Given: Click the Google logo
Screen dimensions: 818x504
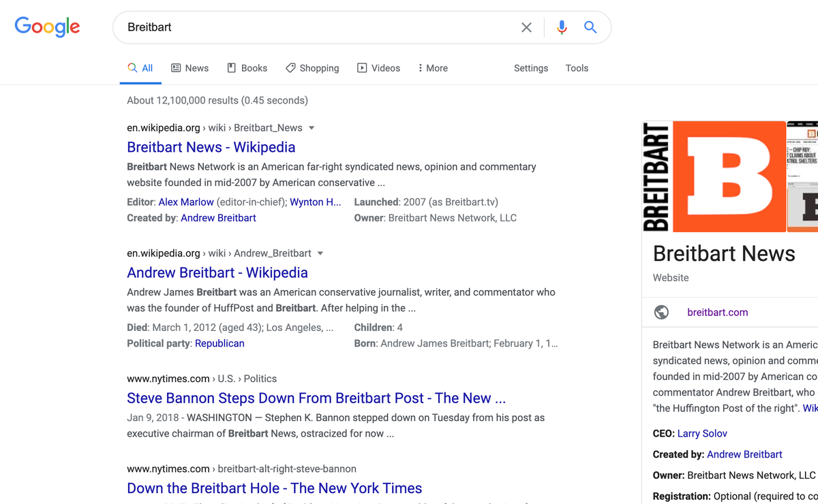Looking at the screenshot, I should 47,27.
